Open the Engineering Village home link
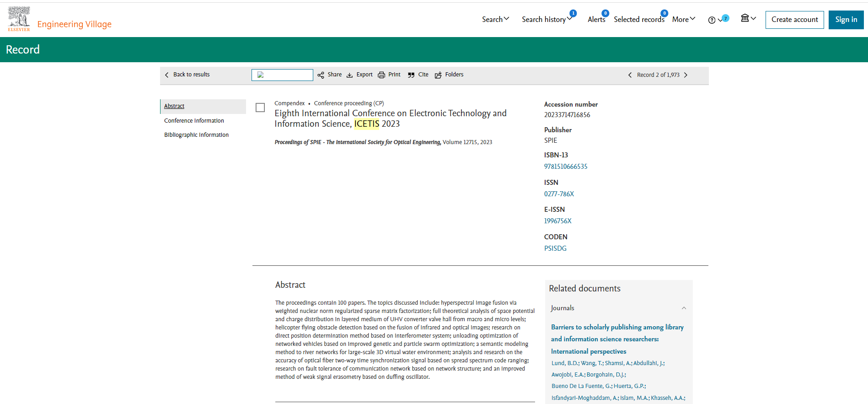Screen dimensions: 868x404 pos(74,24)
